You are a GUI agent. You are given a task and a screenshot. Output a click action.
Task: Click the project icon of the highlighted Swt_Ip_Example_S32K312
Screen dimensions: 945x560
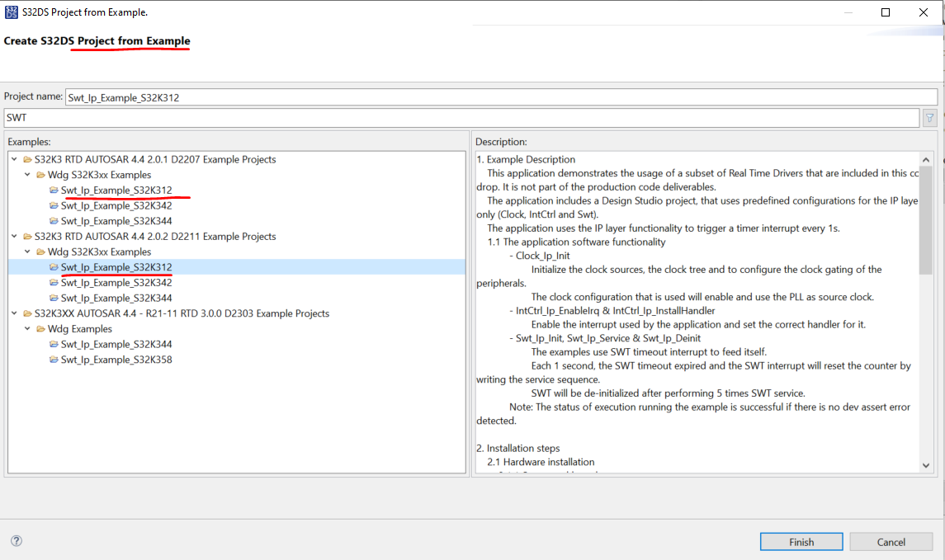point(54,266)
